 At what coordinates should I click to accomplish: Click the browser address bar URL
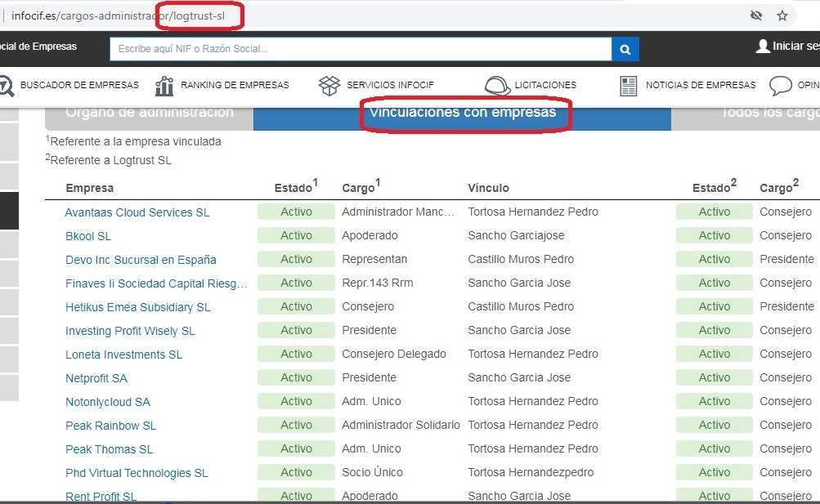tap(119, 16)
